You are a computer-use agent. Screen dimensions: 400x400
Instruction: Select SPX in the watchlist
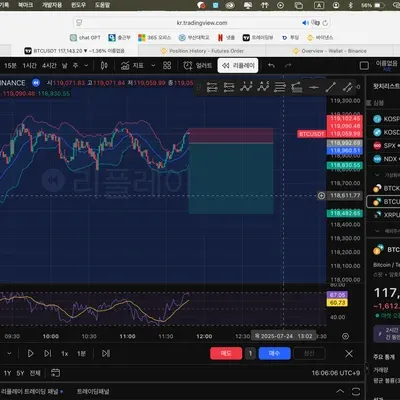click(386, 145)
